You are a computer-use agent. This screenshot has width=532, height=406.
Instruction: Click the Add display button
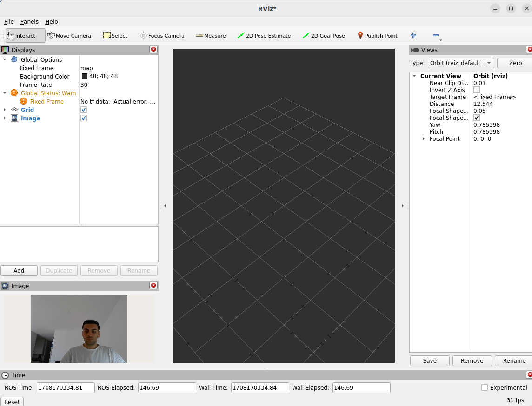click(19, 271)
